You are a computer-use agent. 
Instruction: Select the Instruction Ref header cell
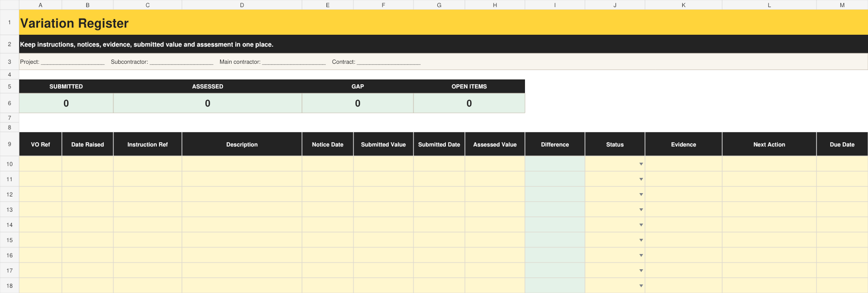148,144
